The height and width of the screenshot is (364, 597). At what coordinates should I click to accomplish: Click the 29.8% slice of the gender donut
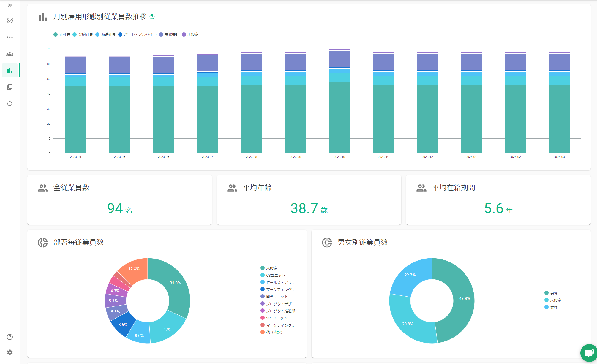pyautogui.click(x=408, y=324)
